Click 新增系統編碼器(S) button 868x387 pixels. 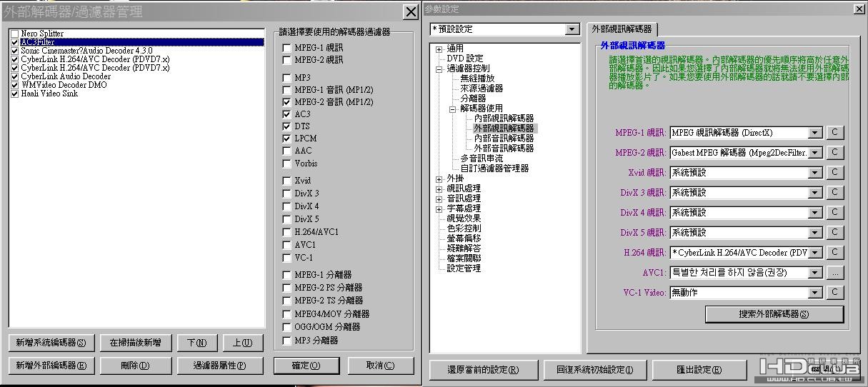point(51,343)
